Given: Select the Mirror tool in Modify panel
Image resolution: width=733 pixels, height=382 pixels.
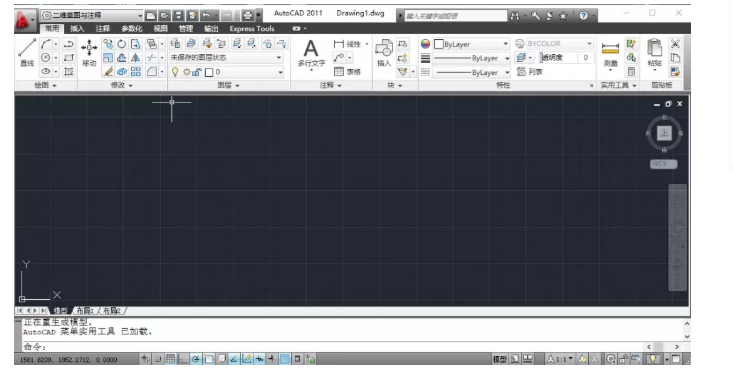Looking at the screenshot, I should coord(136,58).
